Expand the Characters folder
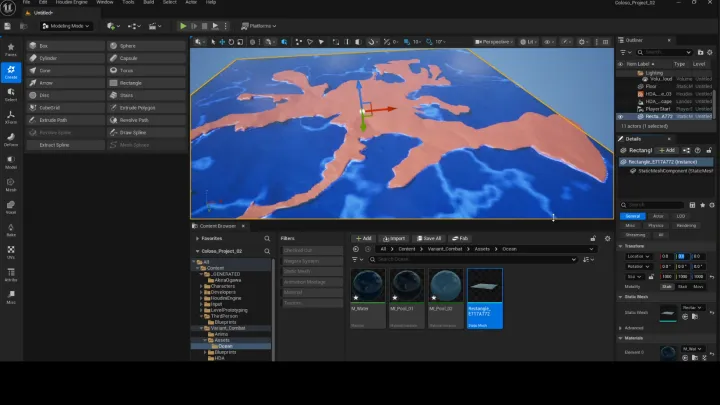The width and height of the screenshot is (720, 405). tap(201, 286)
